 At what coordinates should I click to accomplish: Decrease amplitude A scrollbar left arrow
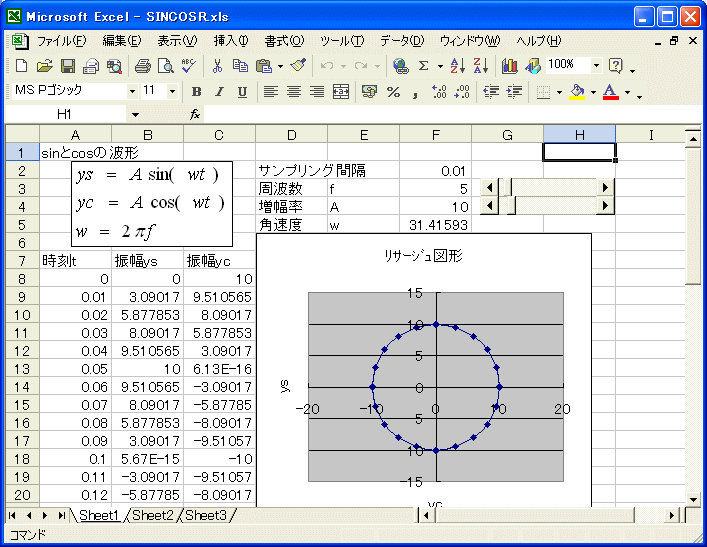coord(490,206)
